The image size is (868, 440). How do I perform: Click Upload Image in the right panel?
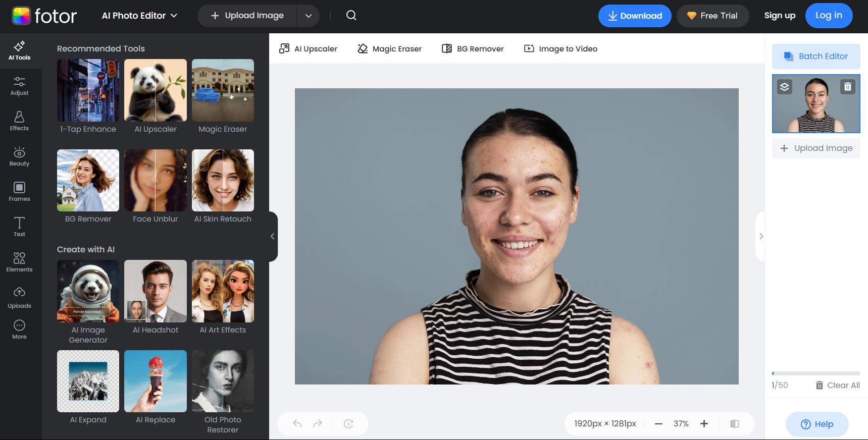pyautogui.click(x=816, y=148)
